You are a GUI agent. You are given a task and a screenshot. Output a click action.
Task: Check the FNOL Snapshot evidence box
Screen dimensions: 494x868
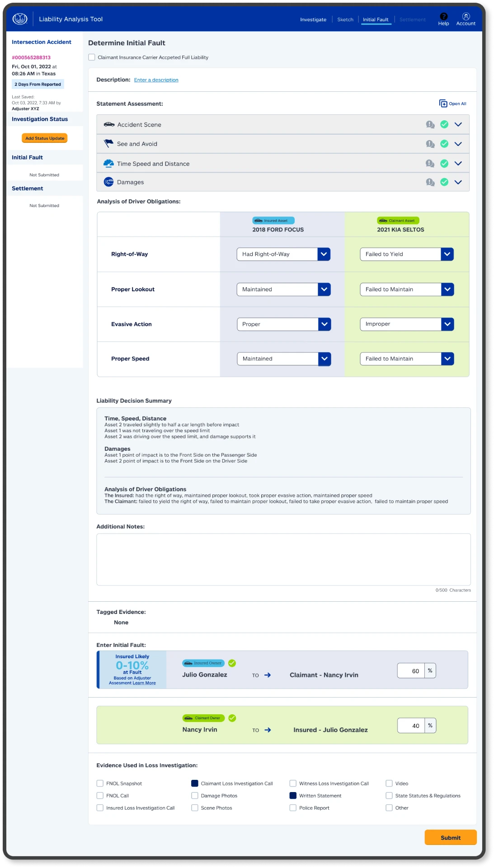pos(100,783)
